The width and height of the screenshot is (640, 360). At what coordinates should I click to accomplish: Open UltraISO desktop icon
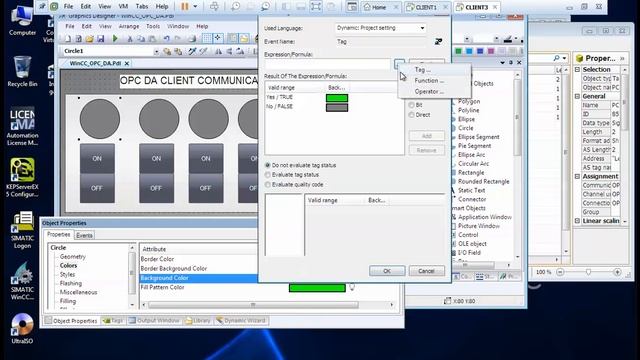point(22,329)
